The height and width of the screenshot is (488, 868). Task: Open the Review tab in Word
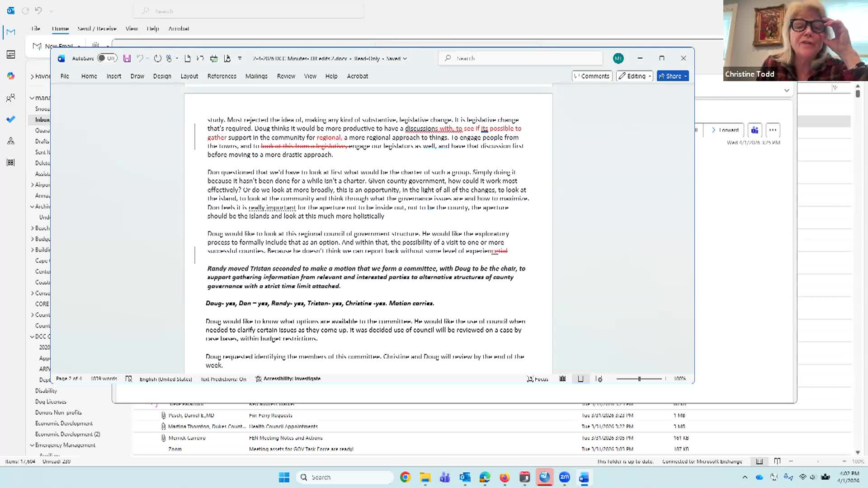[286, 76]
